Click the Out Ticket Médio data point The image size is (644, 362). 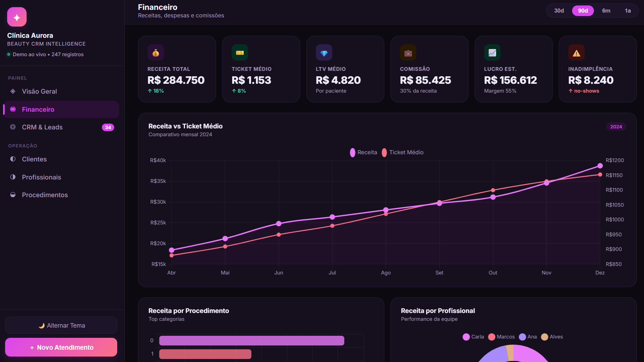(x=493, y=190)
